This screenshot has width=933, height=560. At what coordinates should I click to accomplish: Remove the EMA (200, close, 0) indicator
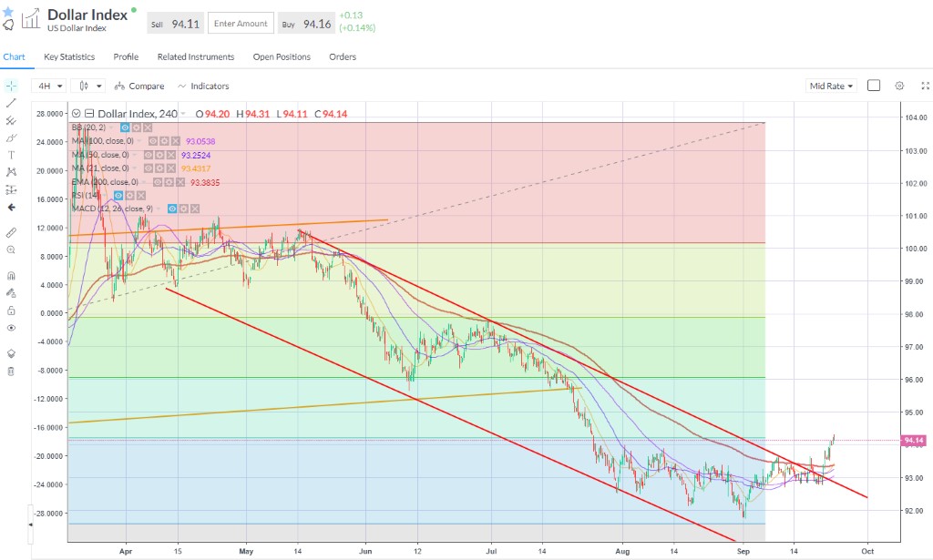(x=180, y=182)
